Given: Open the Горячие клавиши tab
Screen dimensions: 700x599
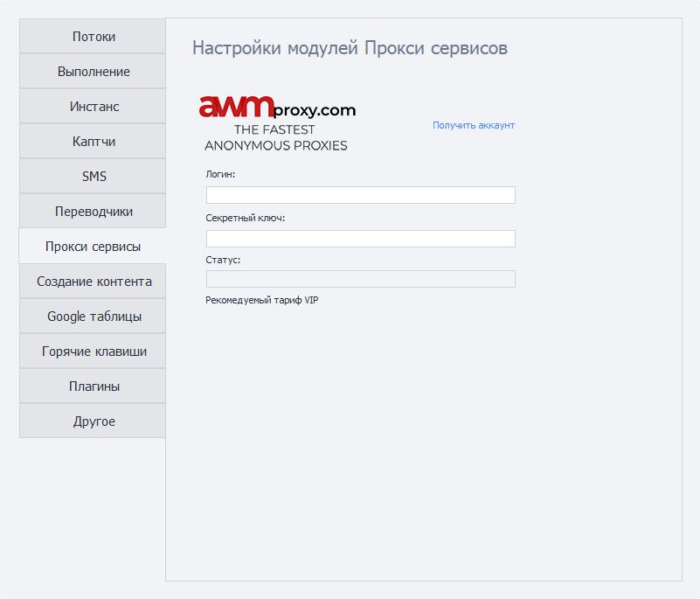Looking at the screenshot, I should coord(94,352).
